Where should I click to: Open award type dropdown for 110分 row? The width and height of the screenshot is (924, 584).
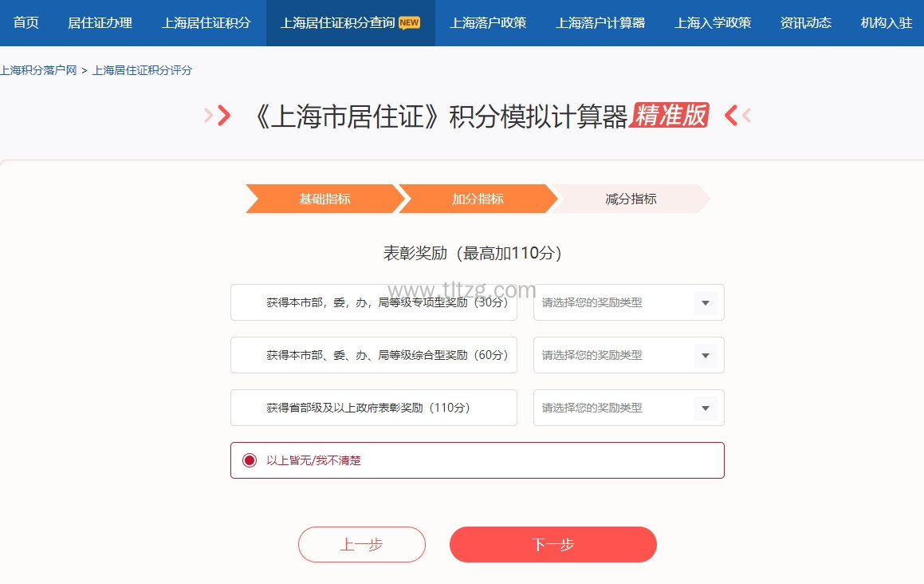click(628, 408)
